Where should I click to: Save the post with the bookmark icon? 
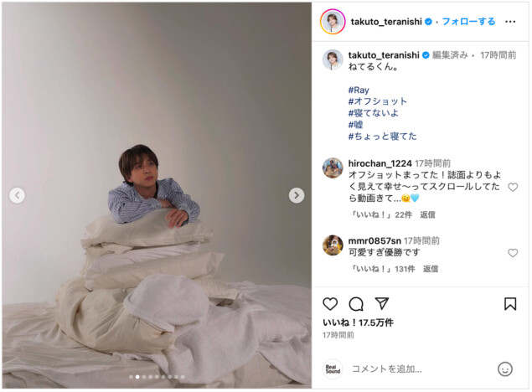[510, 304]
